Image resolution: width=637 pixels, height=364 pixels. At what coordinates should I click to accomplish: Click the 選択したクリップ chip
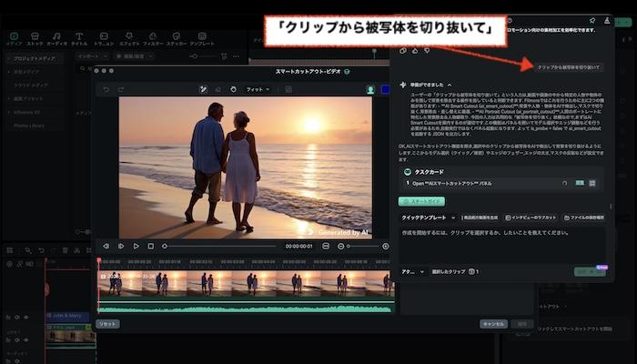[455, 272]
